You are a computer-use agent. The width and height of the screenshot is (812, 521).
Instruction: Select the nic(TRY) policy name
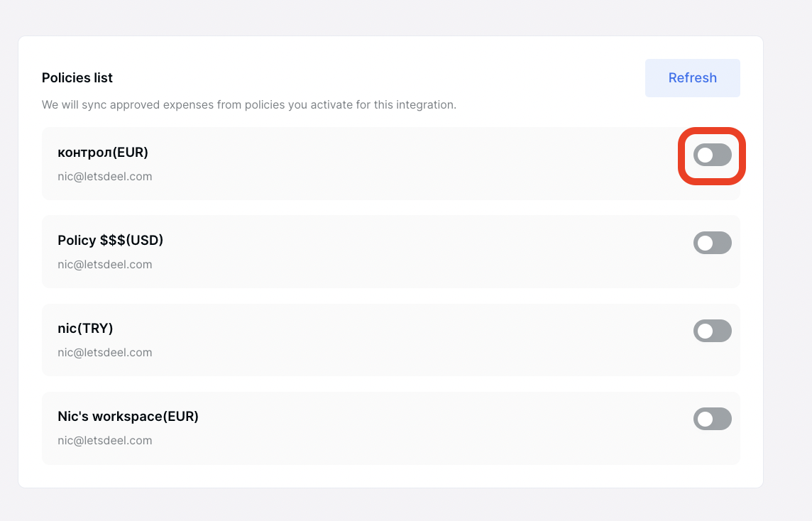tap(85, 329)
